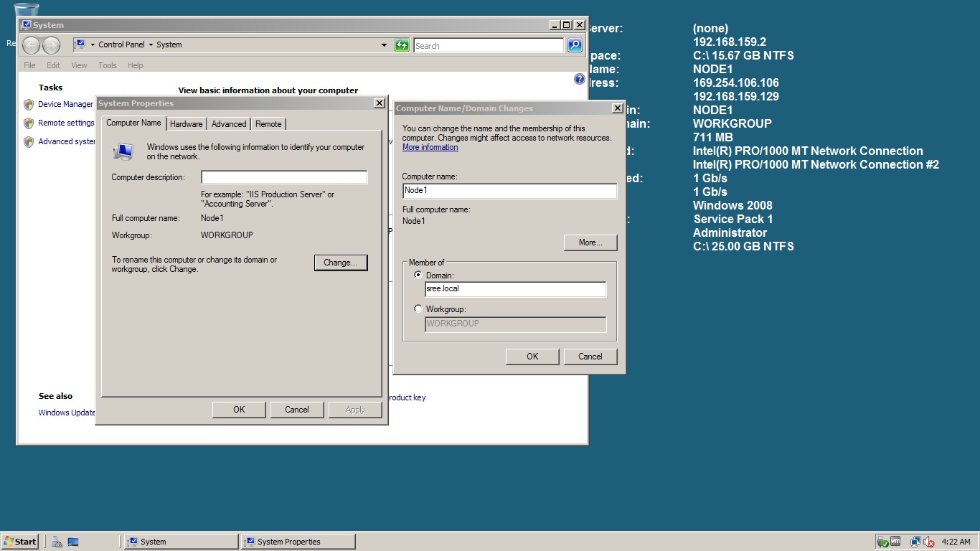Expand the arrow before Control Panel breadcrumb
This screenshot has width=980, height=551.
coord(93,44)
